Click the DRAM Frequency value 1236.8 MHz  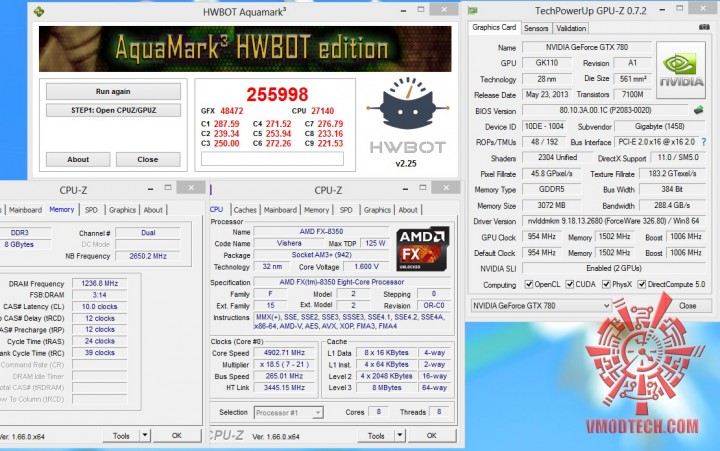point(100,283)
